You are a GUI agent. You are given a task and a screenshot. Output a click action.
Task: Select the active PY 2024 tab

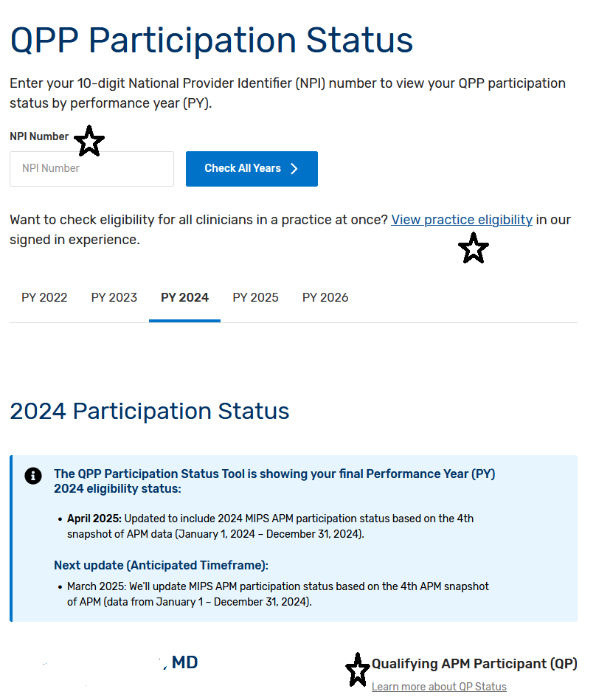[x=184, y=298]
